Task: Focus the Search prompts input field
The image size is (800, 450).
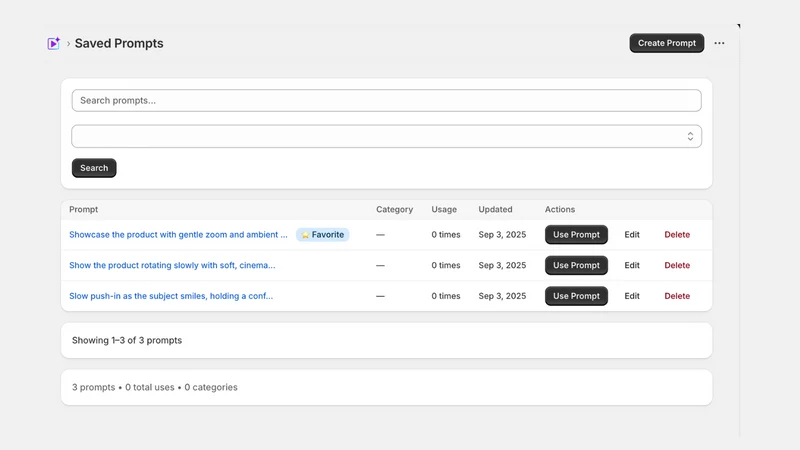Action: pos(386,101)
